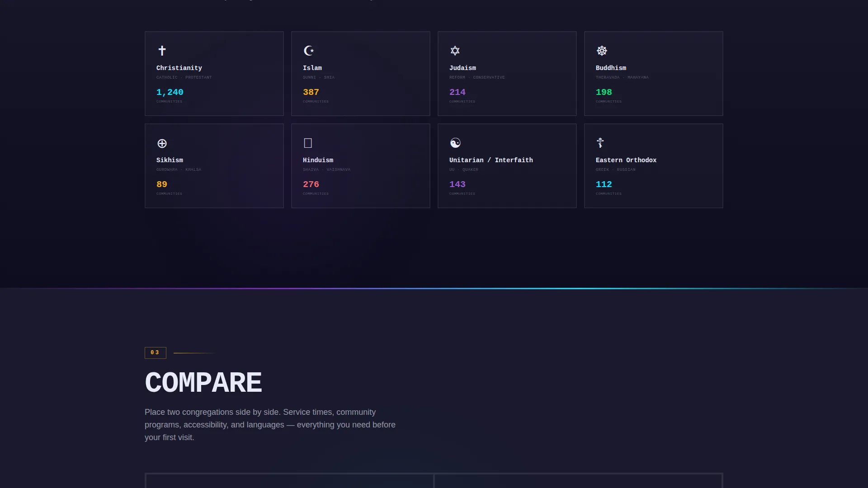Open the Buddhism tradition title
Screen dimensions: 868x488
click(611, 68)
